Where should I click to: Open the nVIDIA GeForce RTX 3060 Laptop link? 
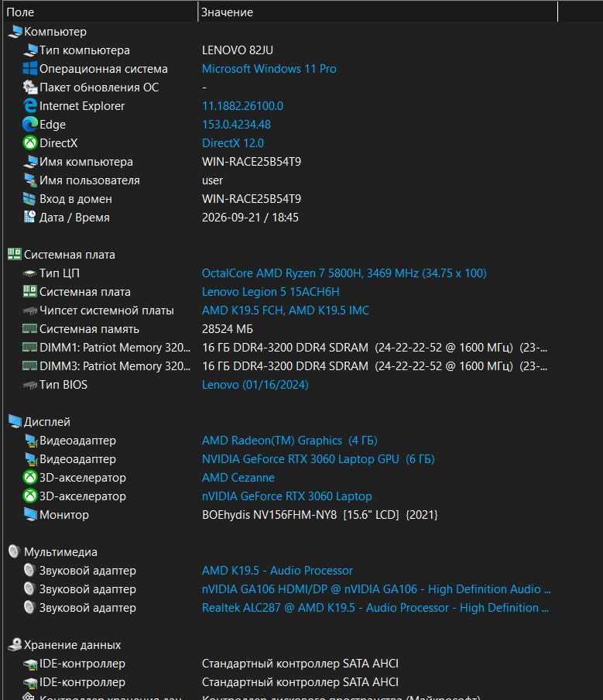(286, 496)
